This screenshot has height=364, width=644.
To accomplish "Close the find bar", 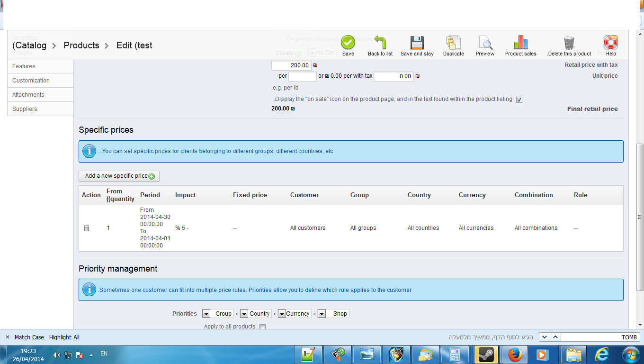I will [8, 337].
